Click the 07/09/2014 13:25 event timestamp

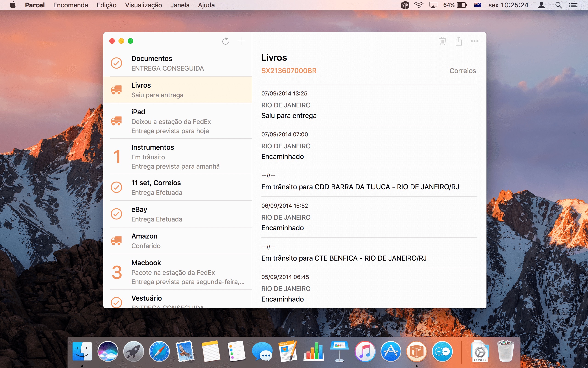284,93
